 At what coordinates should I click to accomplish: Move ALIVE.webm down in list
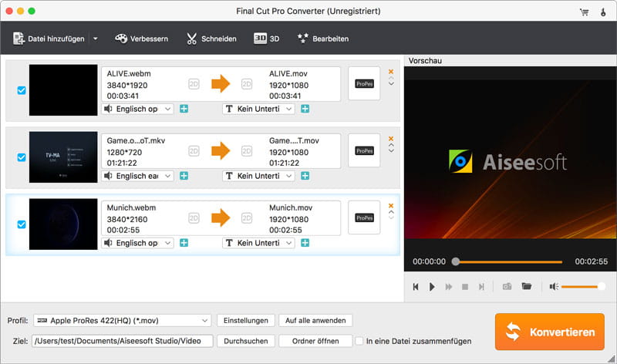(x=391, y=83)
